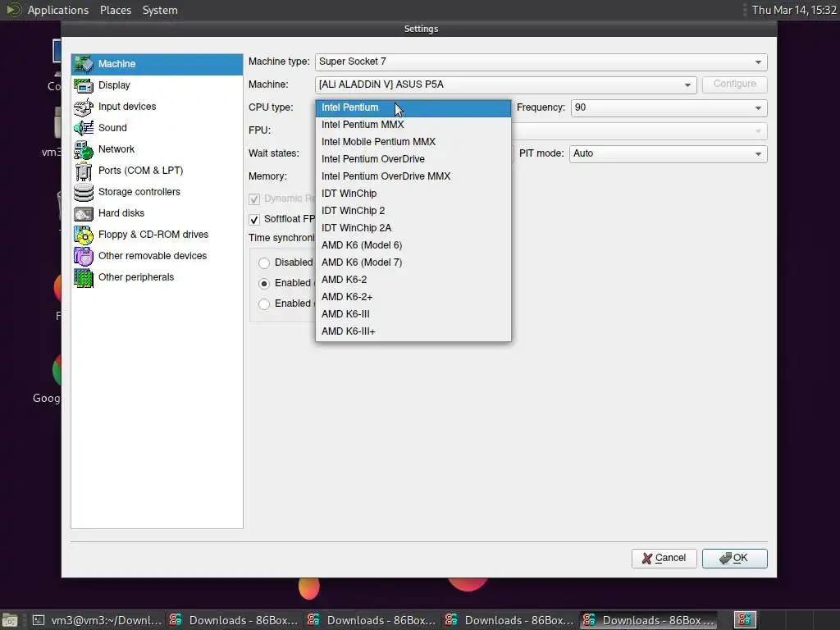Choose Intel Mobile Pentium MMX

coord(413,142)
